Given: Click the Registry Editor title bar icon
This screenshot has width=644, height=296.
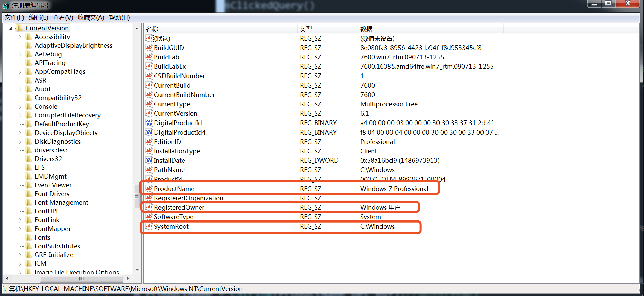Looking at the screenshot, I should [x=6, y=5].
